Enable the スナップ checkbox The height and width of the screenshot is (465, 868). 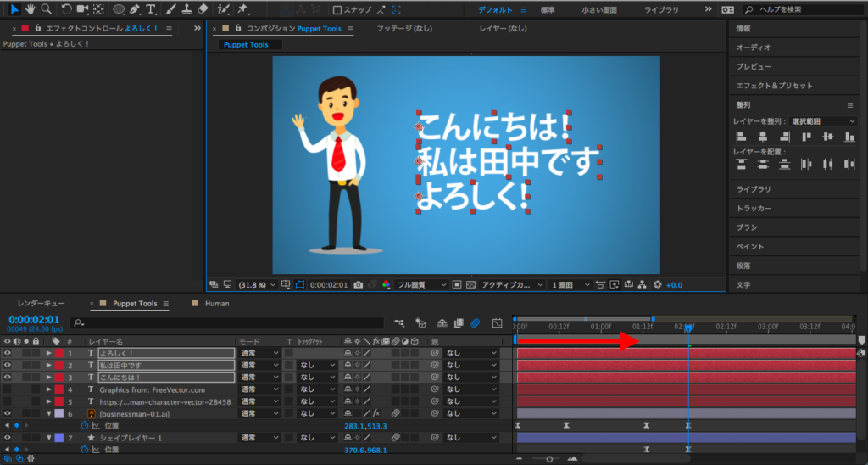[x=337, y=10]
